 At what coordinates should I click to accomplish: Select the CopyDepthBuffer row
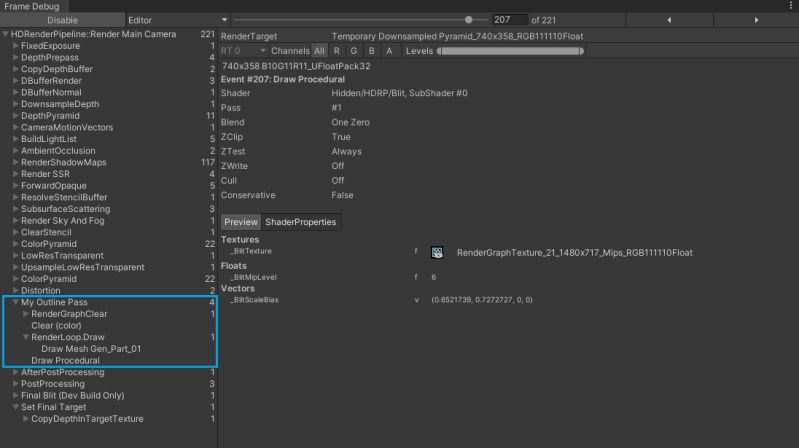pyautogui.click(x=109, y=69)
